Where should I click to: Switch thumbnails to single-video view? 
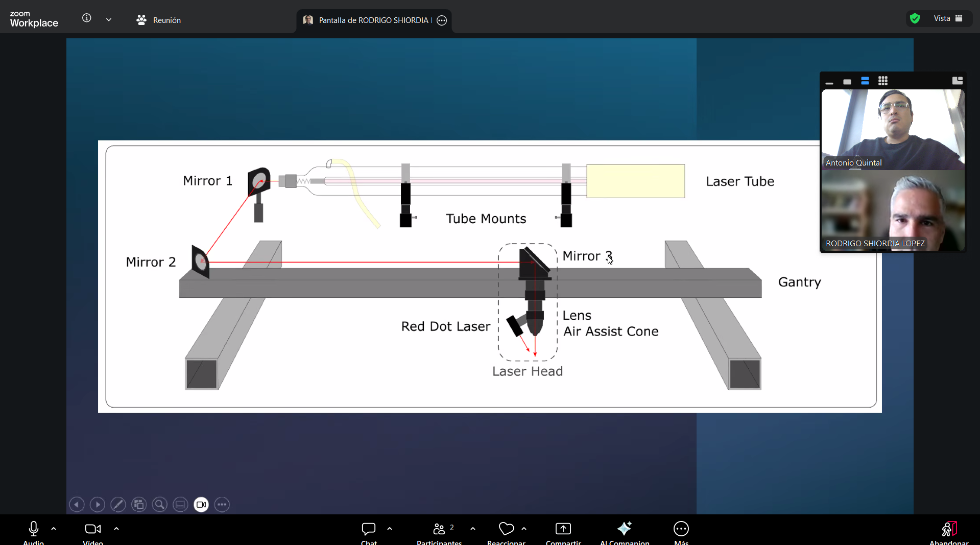pyautogui.click(x=847, y=81)
